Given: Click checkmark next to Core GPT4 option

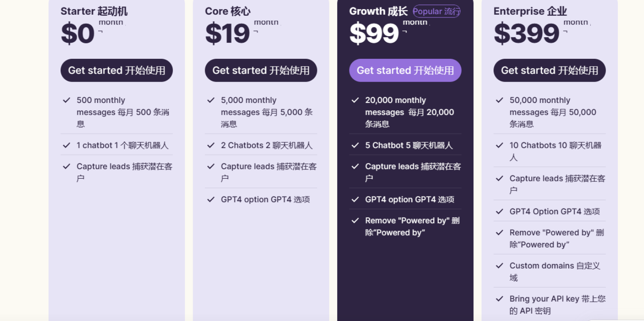Looking at the screenshot, I should point(211,199).
